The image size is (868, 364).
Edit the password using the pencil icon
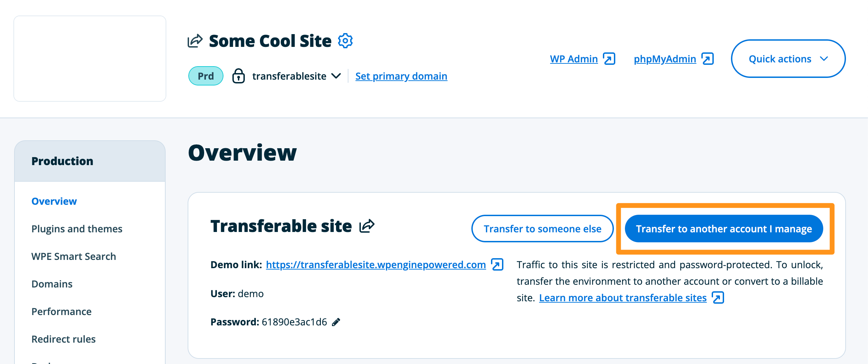[335, 322]
